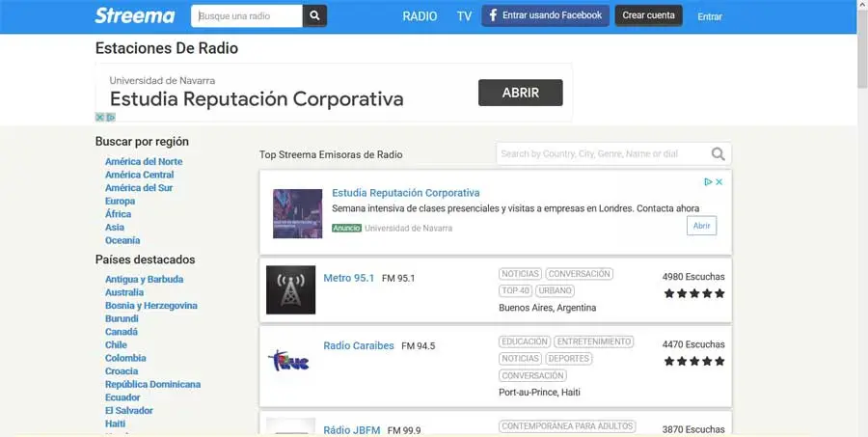
Task: Click the NOTICIAS tag on Metro 95.1
Action: pyautogui.click(x=520, y=274)
